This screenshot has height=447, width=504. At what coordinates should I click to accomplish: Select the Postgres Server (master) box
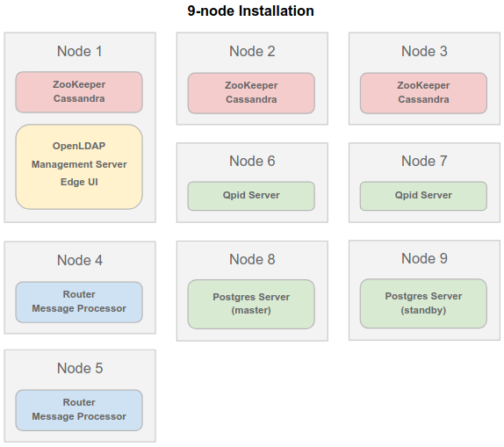click(x=251, y=304)
